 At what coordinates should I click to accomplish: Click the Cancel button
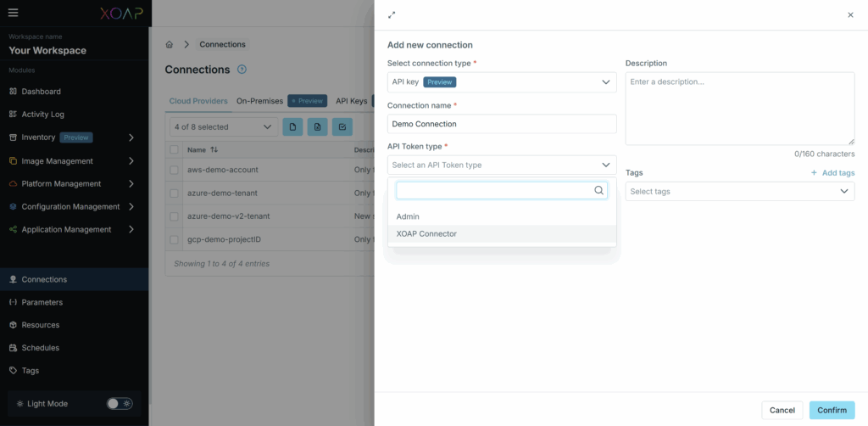point(782,411)
